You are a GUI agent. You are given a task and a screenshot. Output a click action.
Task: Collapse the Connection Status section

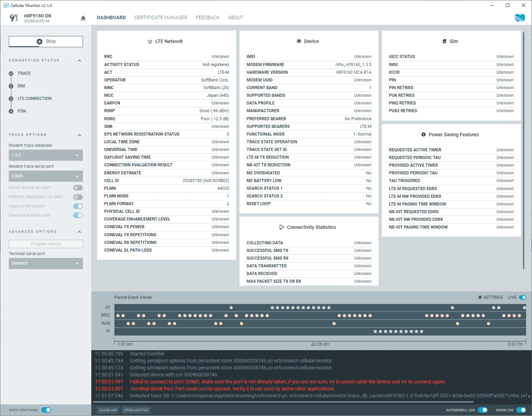click(79, 61)
